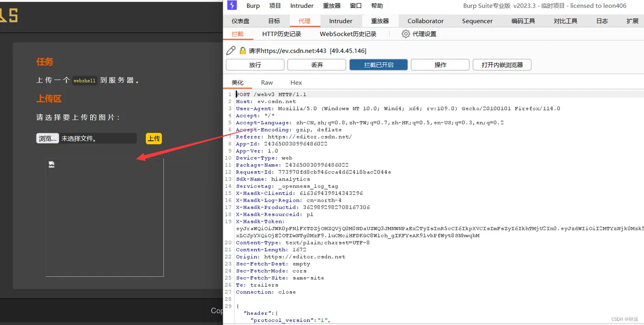Switch to the 重放器 tool tab

380,21
